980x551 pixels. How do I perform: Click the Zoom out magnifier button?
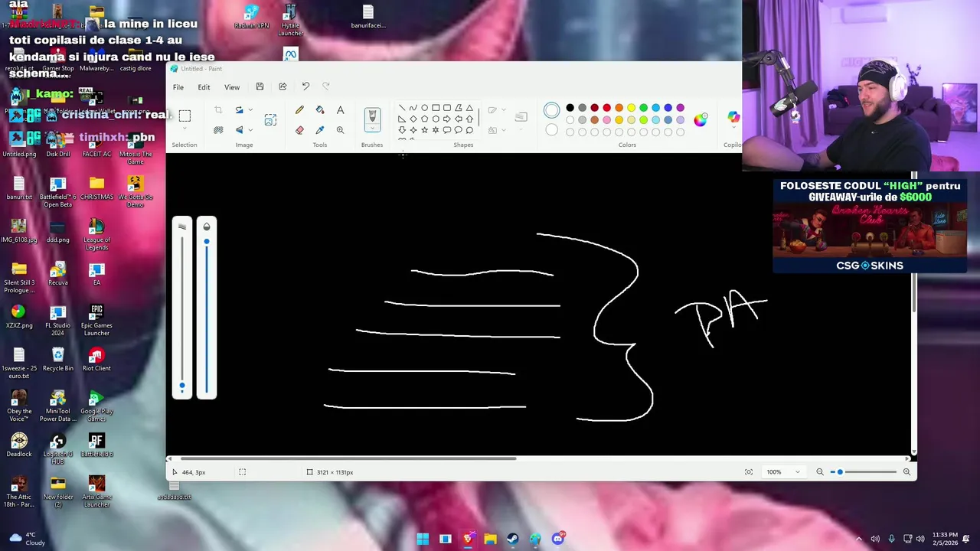[x=820, y=472]
